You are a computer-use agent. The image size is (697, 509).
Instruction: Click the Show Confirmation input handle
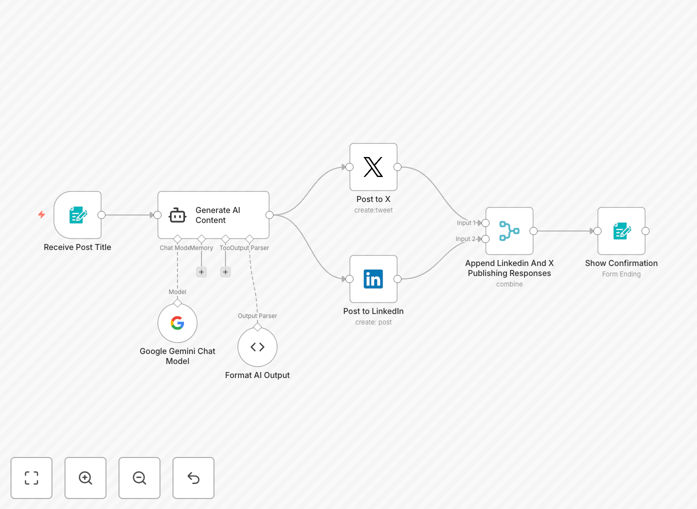tap(597, 231)
